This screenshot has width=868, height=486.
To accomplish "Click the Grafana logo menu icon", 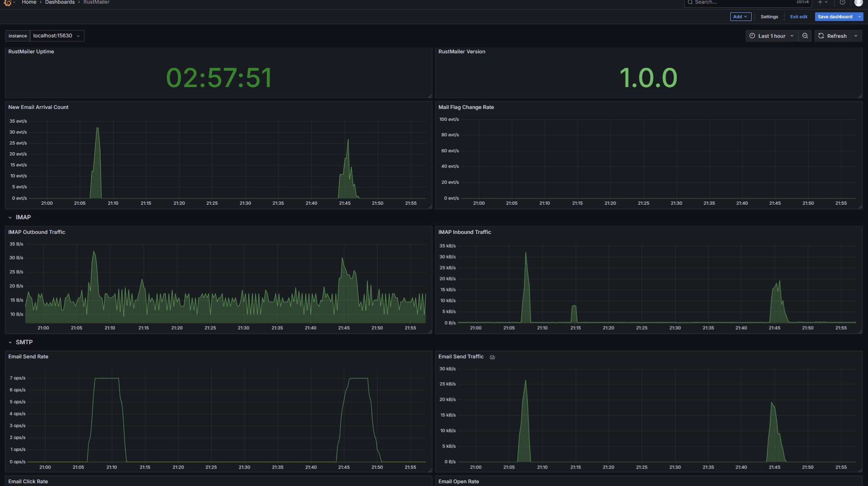I will click(x=7, y=2).
